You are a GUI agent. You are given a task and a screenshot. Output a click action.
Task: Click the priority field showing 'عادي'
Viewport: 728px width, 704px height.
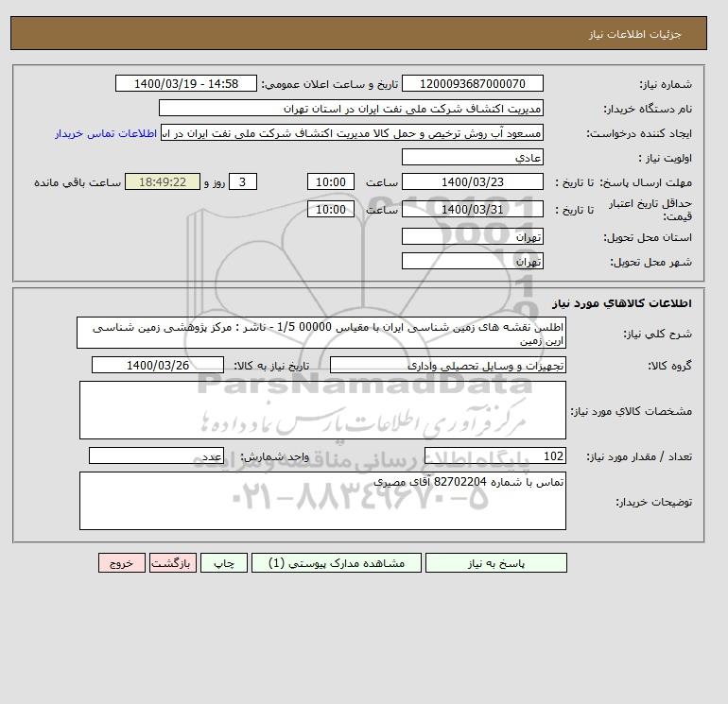472,157
